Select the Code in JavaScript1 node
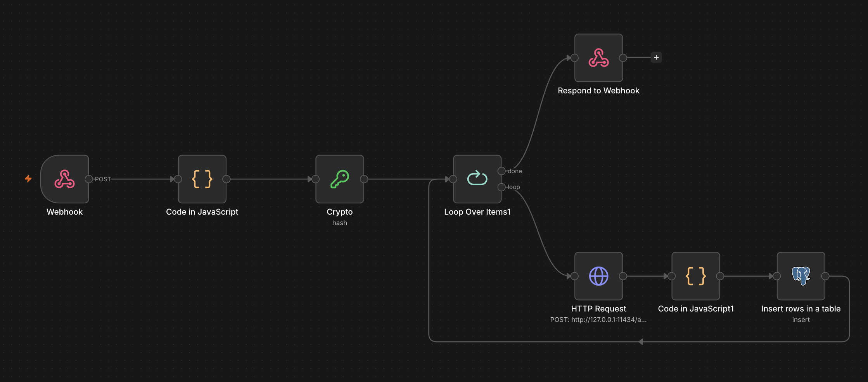 point(696,276)
